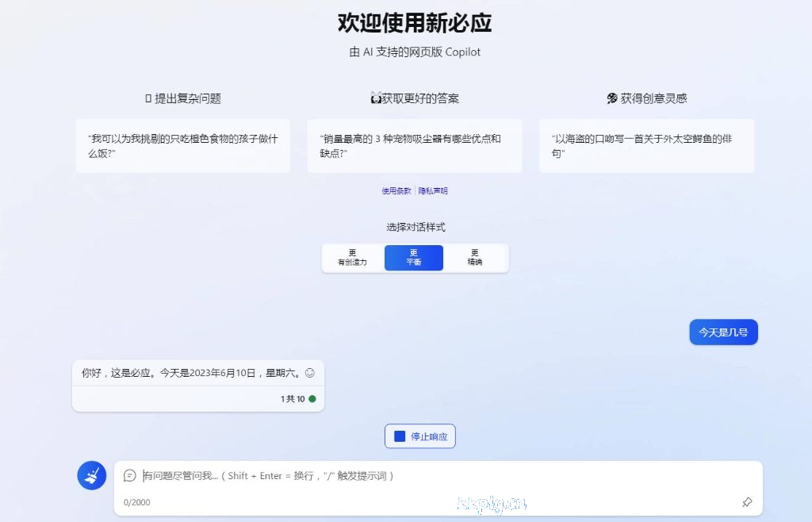Viewport: 812px width, 522px height.
Task: Click the 获得创意灵感 heading text
Action: coord(653,98)
